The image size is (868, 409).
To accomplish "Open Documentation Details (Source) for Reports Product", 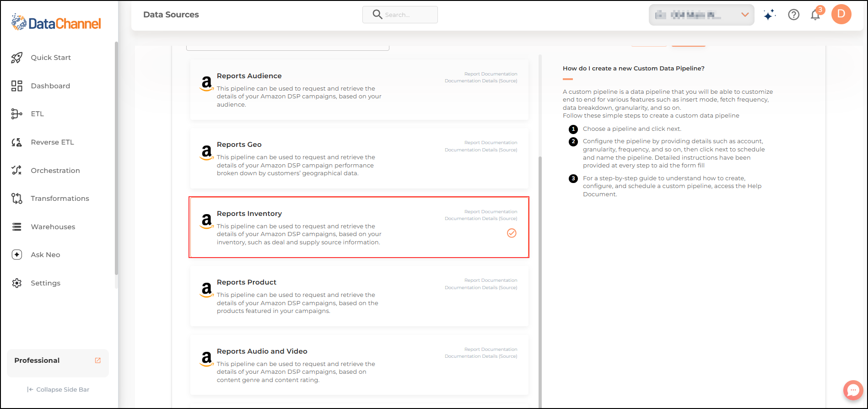I will pyautogui.click(x=481, y=288).
